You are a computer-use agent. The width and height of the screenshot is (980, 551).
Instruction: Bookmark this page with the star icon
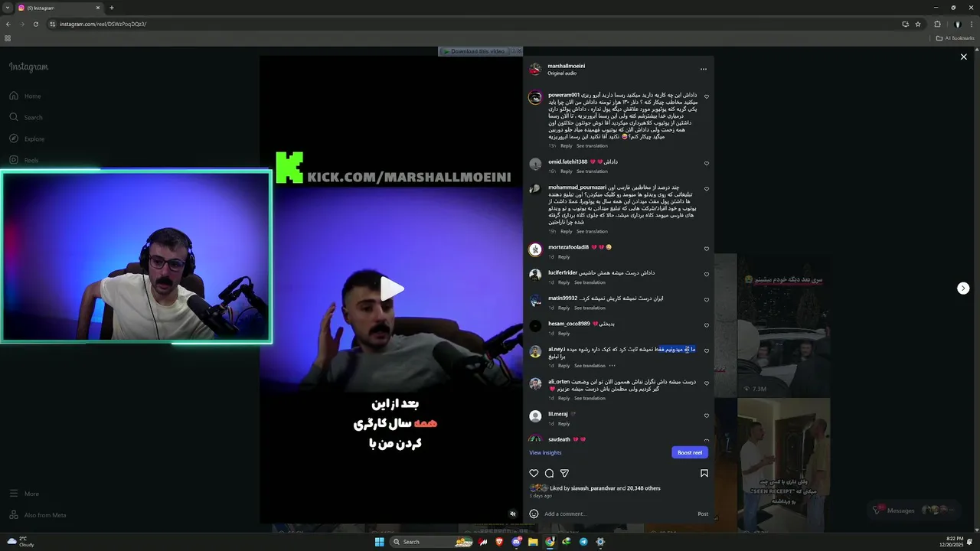pos(918,24)
